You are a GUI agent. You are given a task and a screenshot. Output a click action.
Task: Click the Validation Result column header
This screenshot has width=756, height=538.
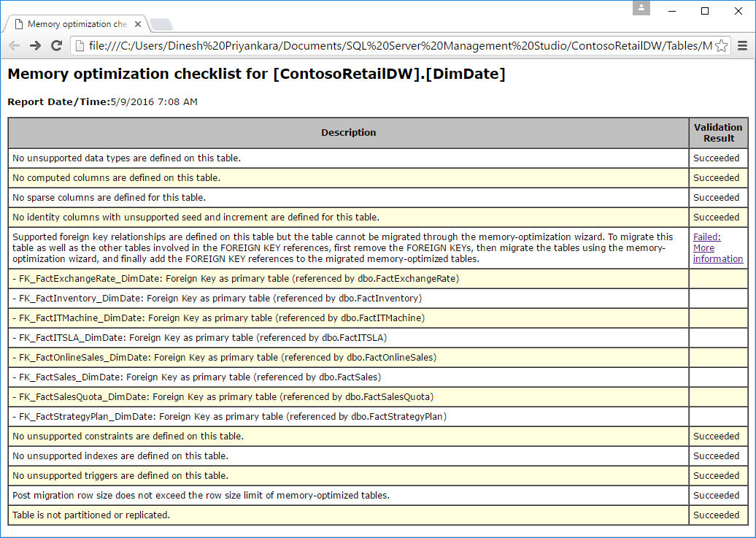718,132
